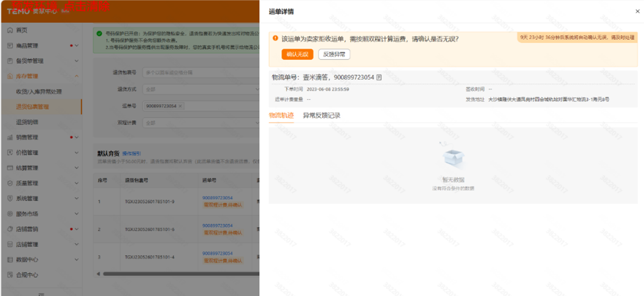Screen dimensions: 644x296
Task: Close the 运单详情 panel with X
Action: (x=637, y=11)
